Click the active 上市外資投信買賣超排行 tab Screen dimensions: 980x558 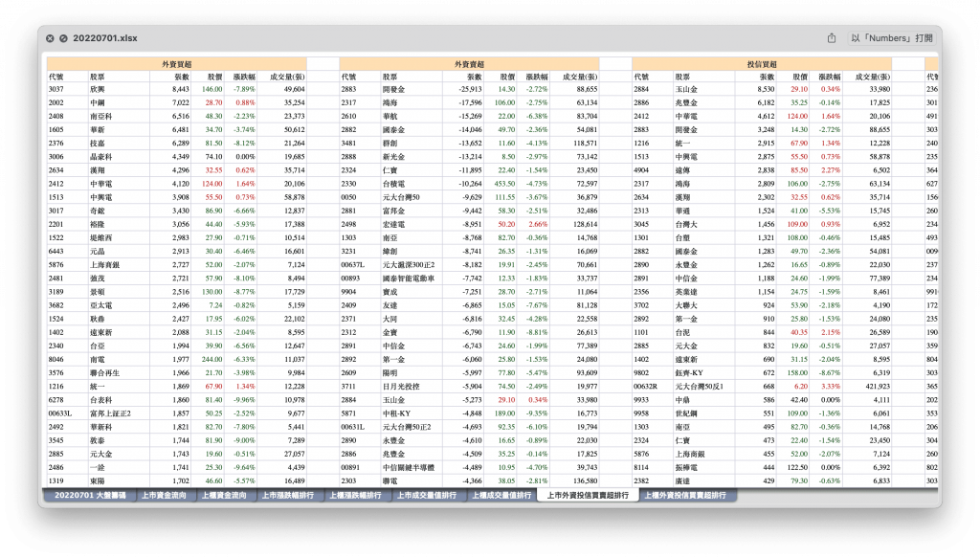(x=588, y=496)
